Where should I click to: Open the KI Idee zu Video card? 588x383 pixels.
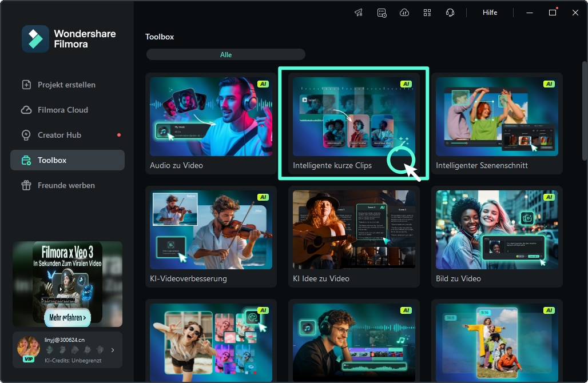(354, 237)
